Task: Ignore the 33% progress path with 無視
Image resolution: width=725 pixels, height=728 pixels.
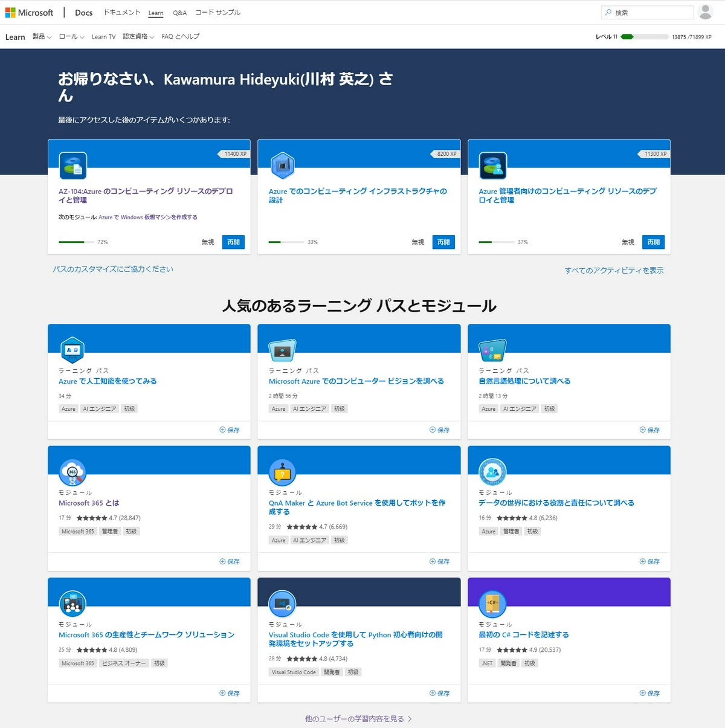Action: point(418,242)
